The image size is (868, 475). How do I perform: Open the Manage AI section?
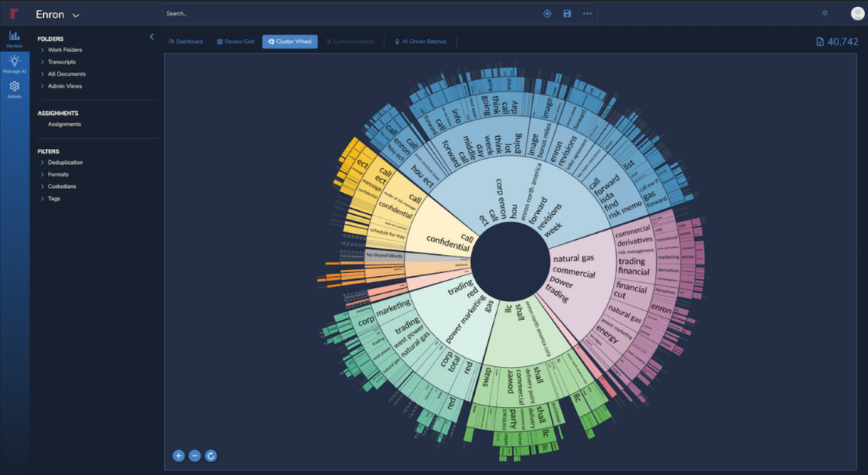pos(14,65)
